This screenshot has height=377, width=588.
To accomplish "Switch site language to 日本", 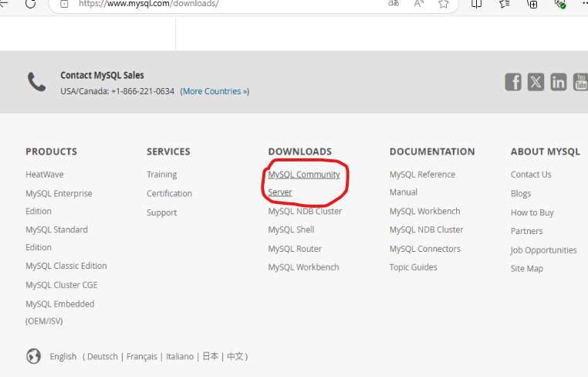I will click(x=211, y=356).
